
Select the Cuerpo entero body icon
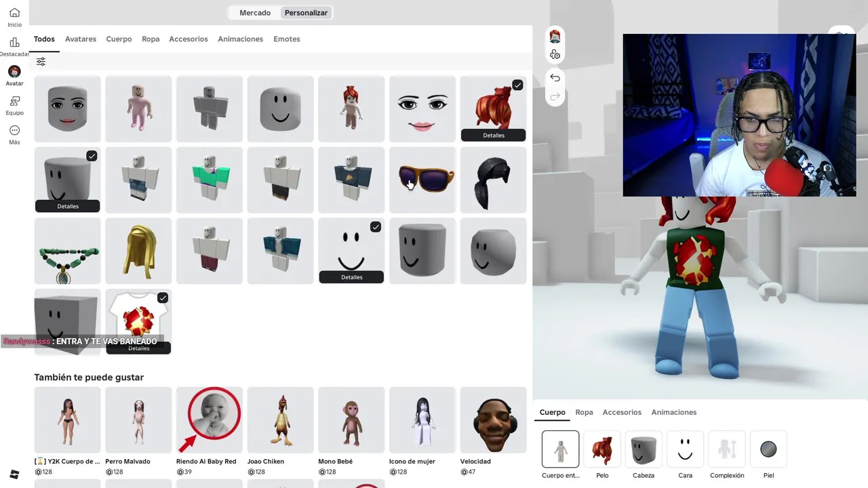click(560, 449)
